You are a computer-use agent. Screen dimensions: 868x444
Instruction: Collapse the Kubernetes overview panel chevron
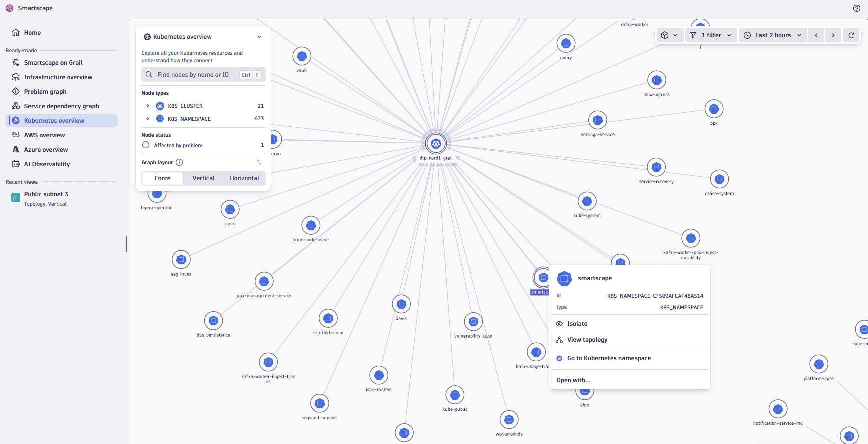click(x=259, y=37)
